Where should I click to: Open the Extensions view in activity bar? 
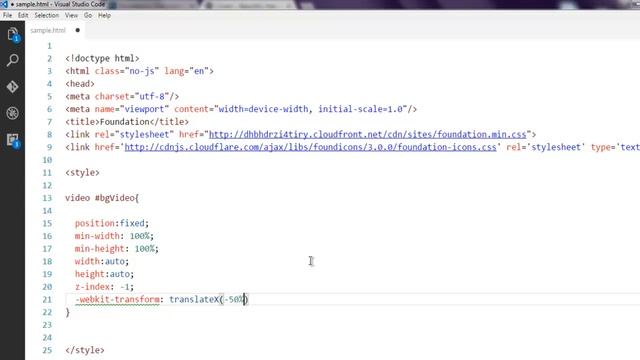[12, 140]
